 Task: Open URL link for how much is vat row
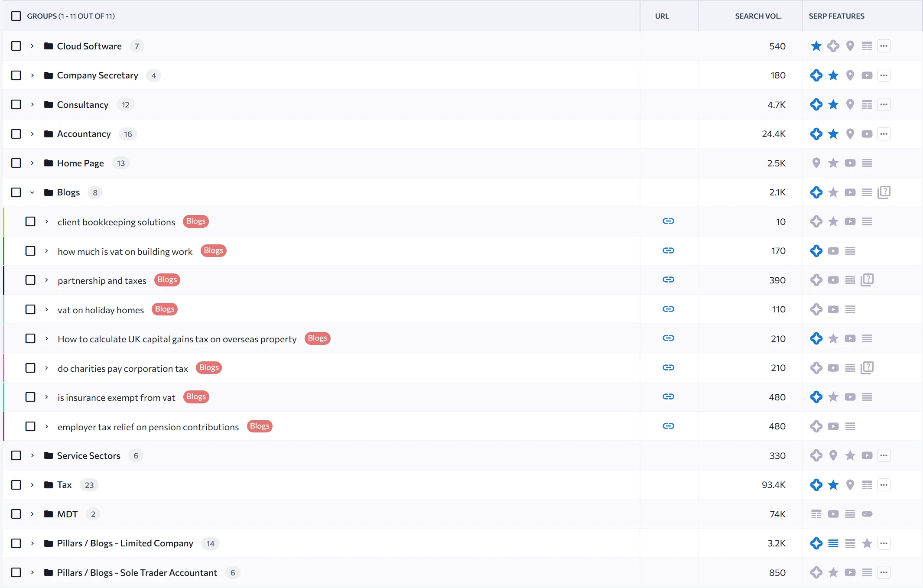(668, 251)
